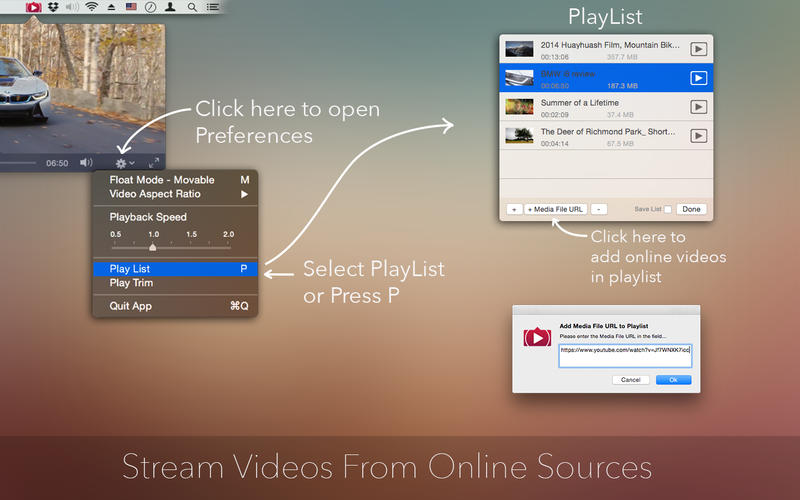Toggle full screen with the expand arrows icon
Screen dimensions: 800x500
(x=154, y=163)
